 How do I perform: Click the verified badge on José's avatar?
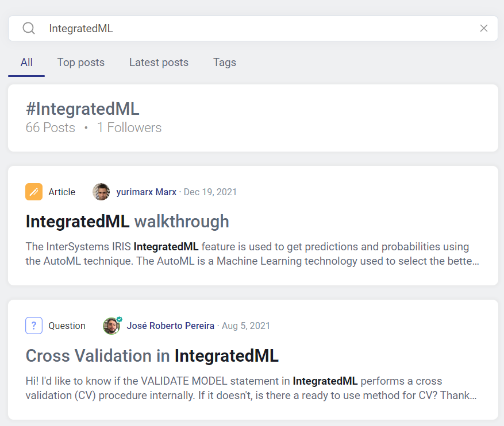click(120, 319)
